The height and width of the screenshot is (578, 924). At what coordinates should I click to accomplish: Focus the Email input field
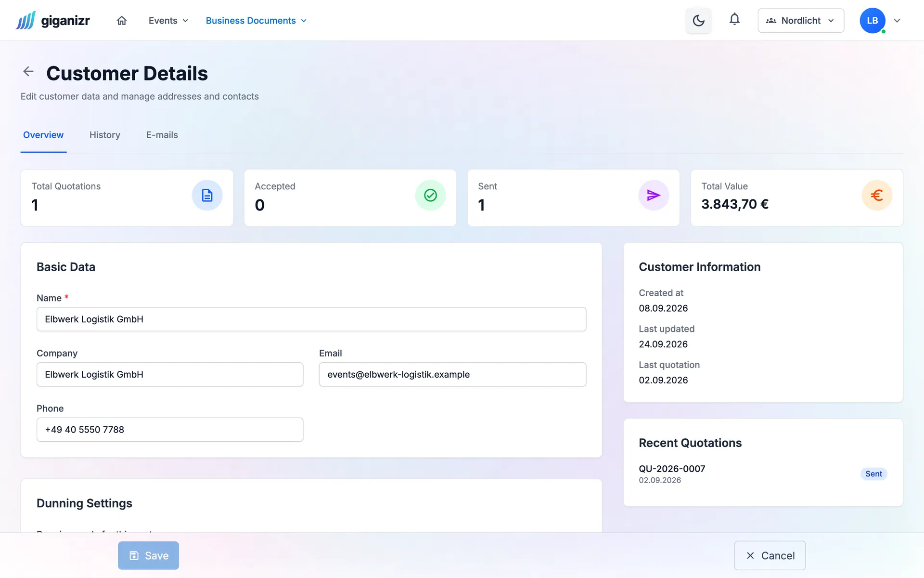[452, 374]
